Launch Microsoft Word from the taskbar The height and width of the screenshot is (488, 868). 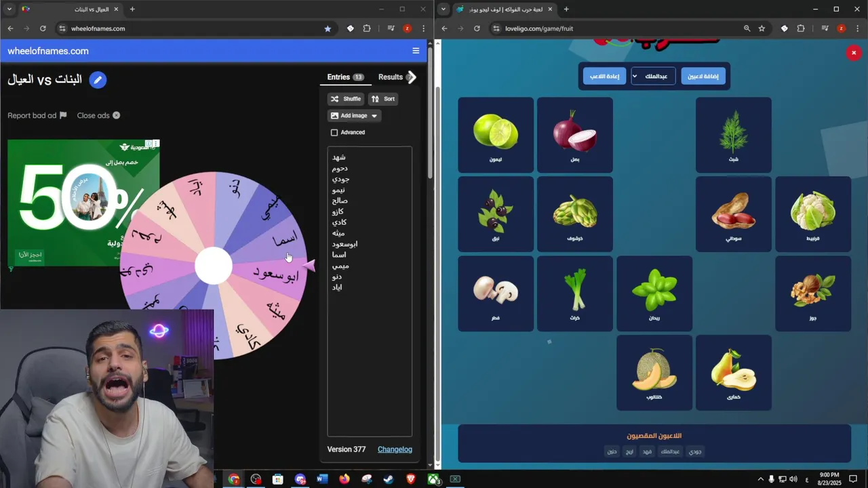(x=322, y=479)
